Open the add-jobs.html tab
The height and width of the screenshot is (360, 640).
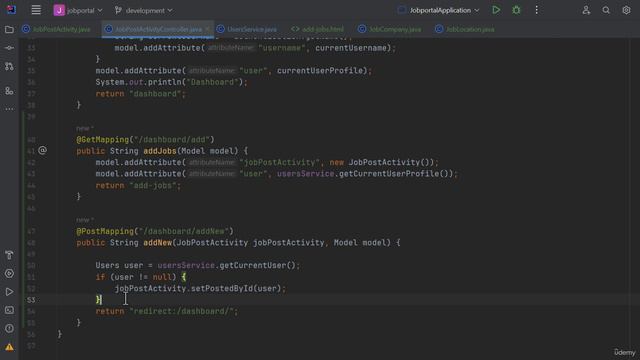pos(318,29)
